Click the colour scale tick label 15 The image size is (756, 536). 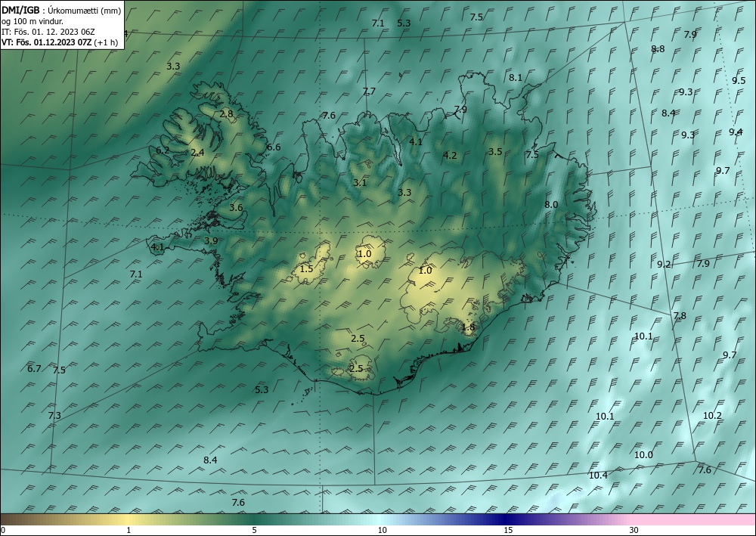click(x=508, y=530)
